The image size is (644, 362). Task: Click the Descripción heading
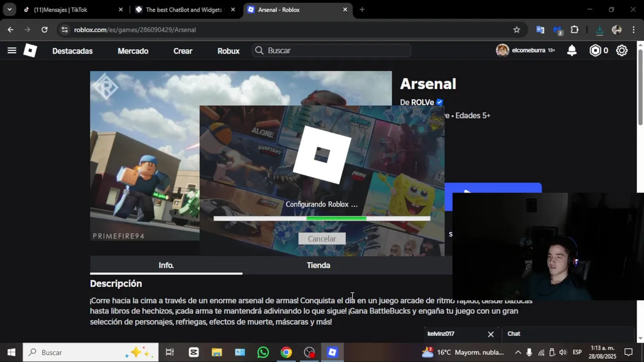click(116, 284)
